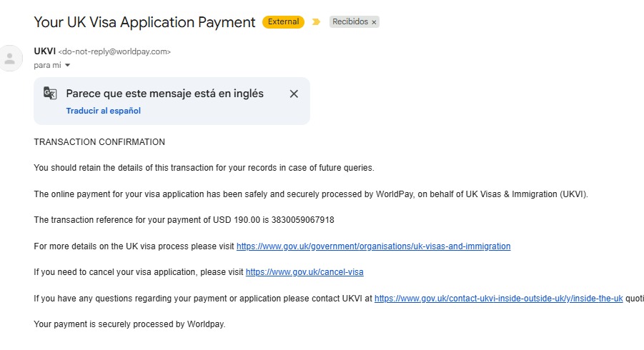This screenshot has height=350, width=644.
Task: Click the transaction reference number 3830059067918
Action: [302, 220]
